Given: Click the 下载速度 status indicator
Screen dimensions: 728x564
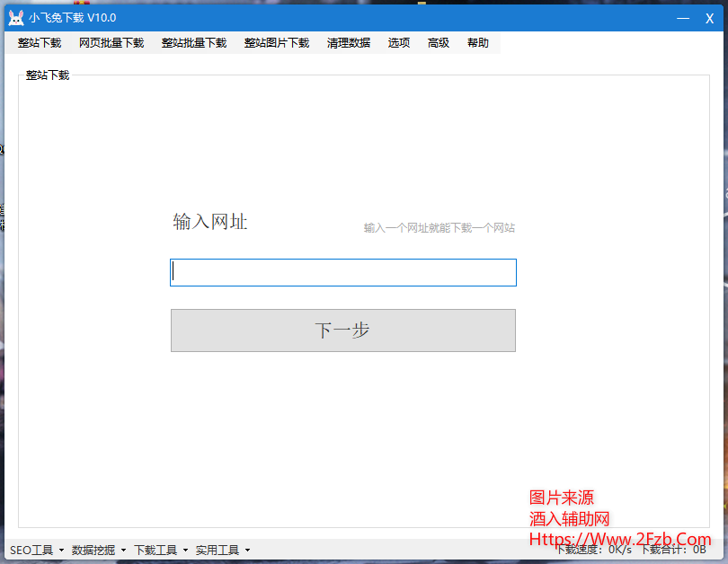Looking at the screenshot, I should 594,551.
